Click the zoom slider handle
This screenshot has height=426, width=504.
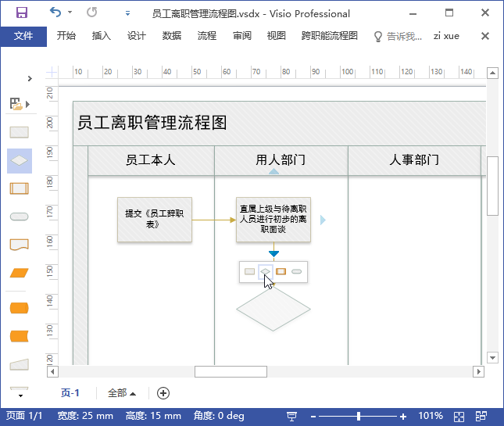coord(359,417)
